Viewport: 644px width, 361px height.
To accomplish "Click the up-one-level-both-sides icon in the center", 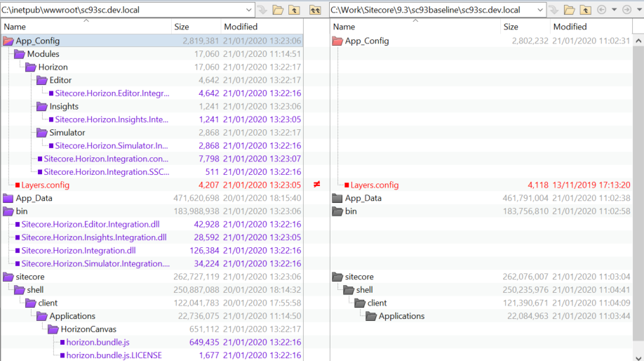I will [x=315, y=10].
